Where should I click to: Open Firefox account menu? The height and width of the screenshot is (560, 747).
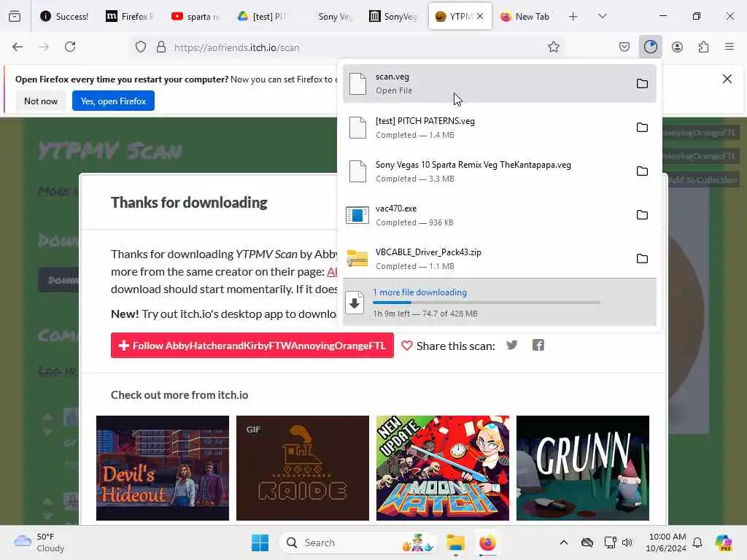(677, 47)
